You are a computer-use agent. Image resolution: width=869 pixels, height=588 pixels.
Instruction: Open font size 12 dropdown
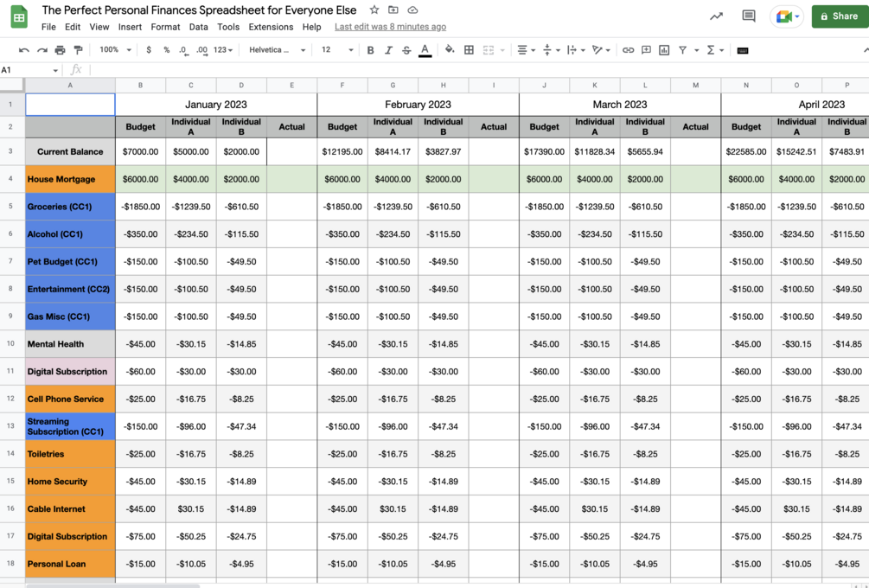(337, 50)
